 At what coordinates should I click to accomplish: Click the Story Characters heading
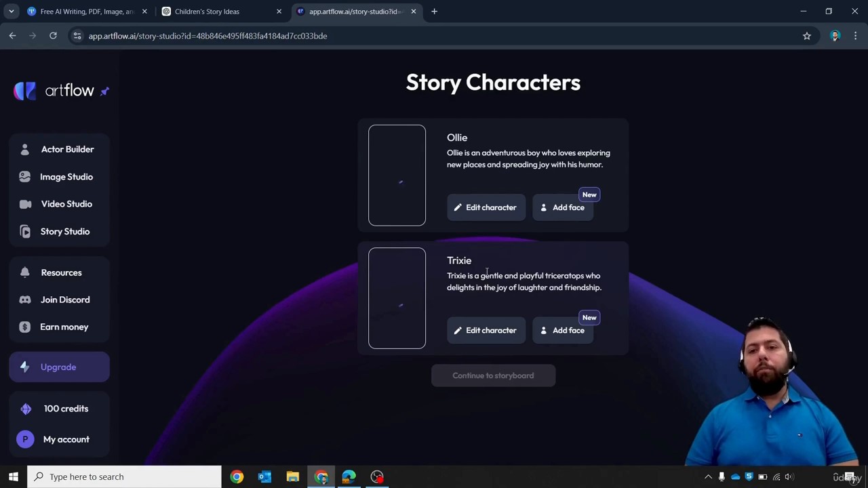[x=493, y=82]
